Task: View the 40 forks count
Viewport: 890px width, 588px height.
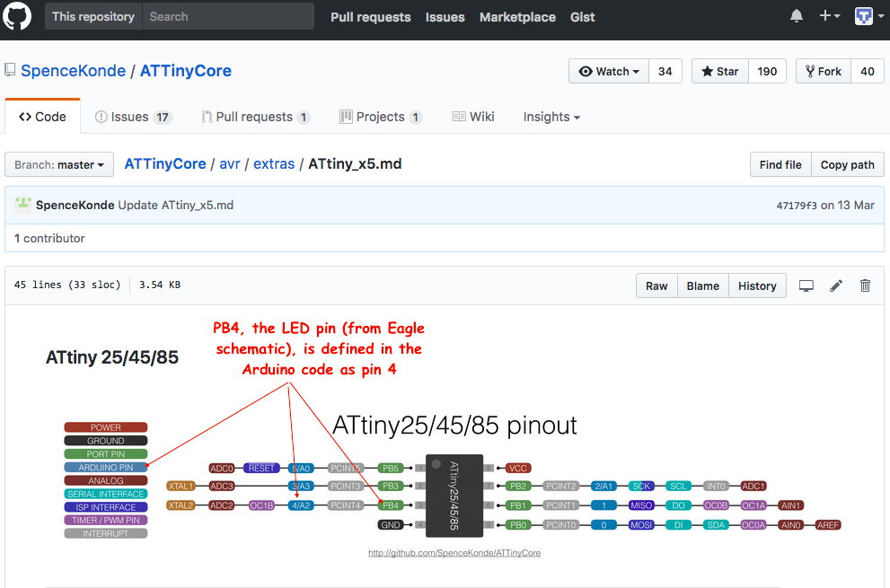Action: [x=868, y=71]
